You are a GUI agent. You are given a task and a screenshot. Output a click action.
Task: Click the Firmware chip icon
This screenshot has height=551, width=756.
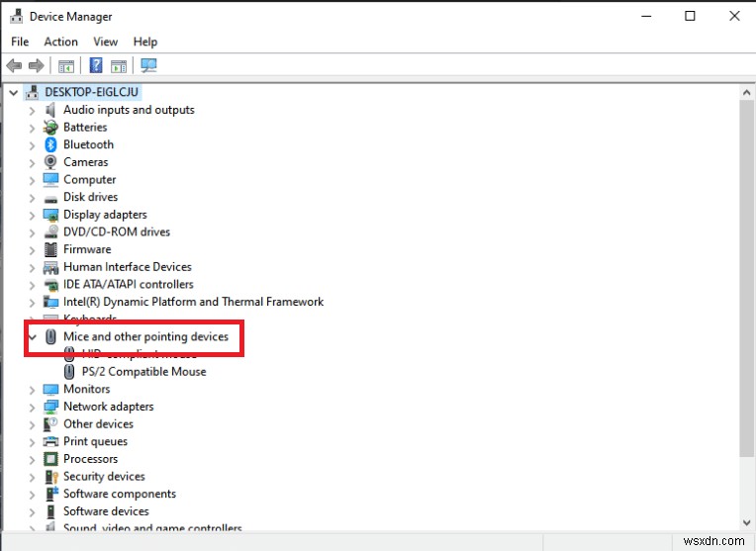coord(50,249)
